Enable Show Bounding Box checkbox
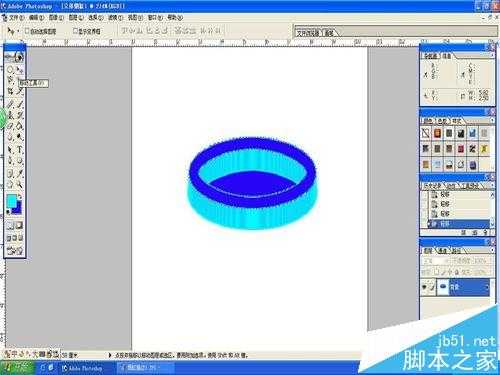The height and width of the screenshot is (375, 500). (x=75, y=31)
